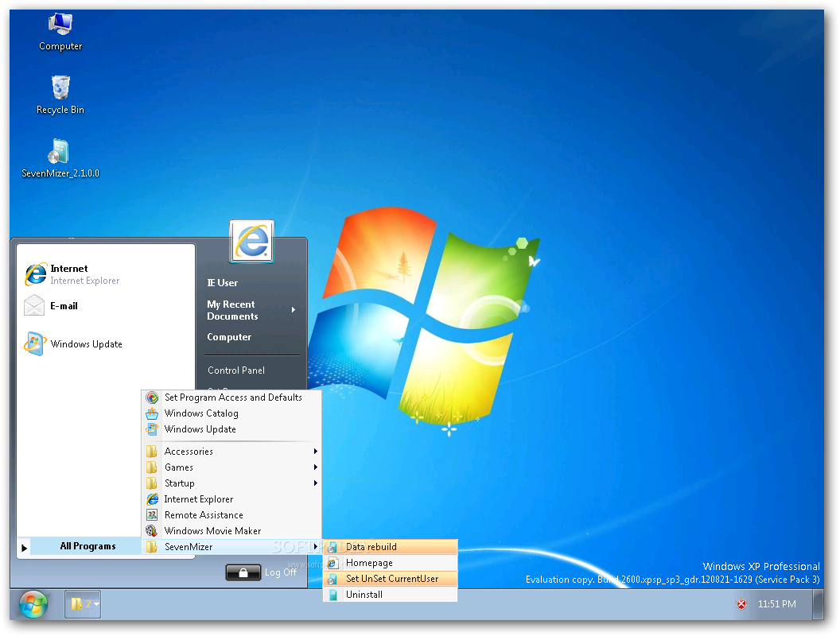Open Control Panel from Start menu
Viewport: 840px width, 636px height.
coord(236,370)
